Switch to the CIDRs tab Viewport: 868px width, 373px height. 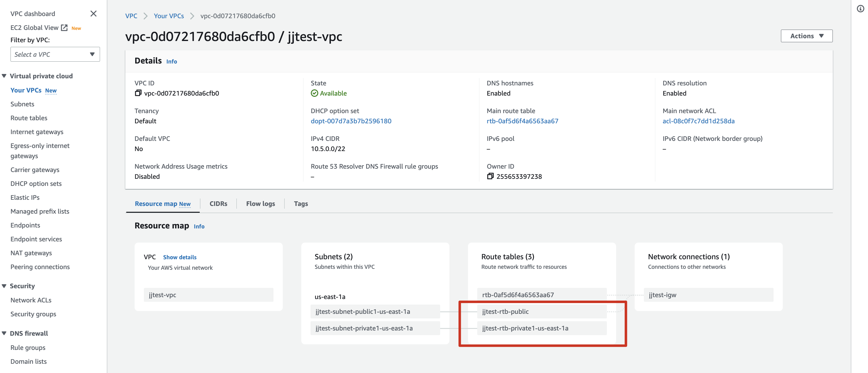[218, 204]
